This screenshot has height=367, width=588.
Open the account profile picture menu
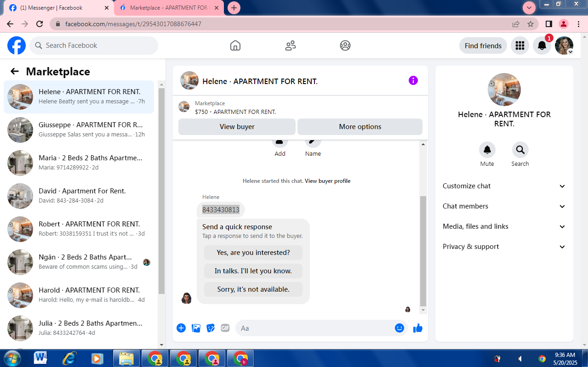coord(564,45)
